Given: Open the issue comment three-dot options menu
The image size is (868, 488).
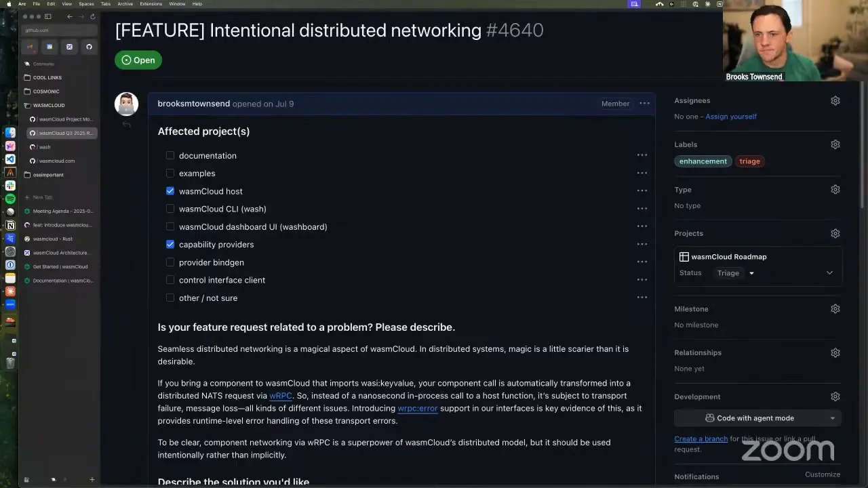Looking at the screenshot, I should click(x=644, y=104).
